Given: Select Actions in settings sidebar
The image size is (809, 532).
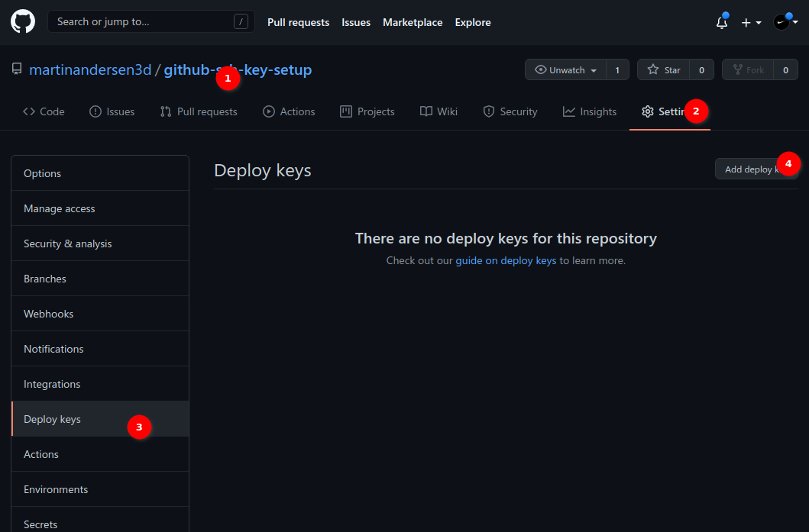Looking at the screenshot, I should tap(100, 454).
